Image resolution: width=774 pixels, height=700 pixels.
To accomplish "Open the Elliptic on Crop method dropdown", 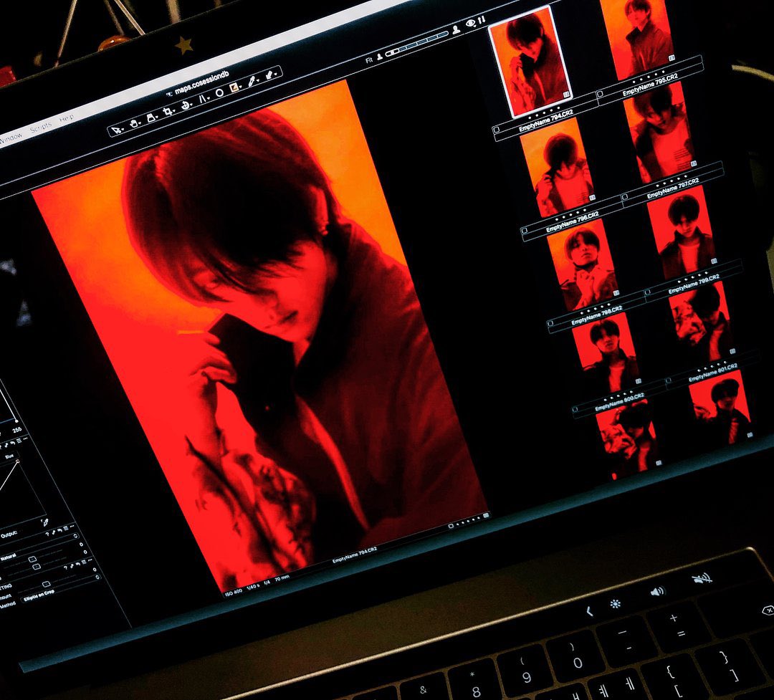I will coord(61,589).
